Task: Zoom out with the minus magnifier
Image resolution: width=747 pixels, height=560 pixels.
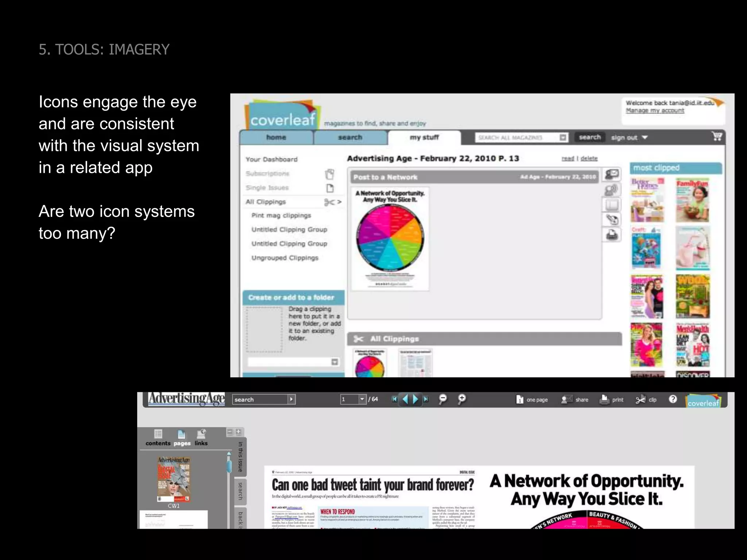Action: [x=443, y=399]
